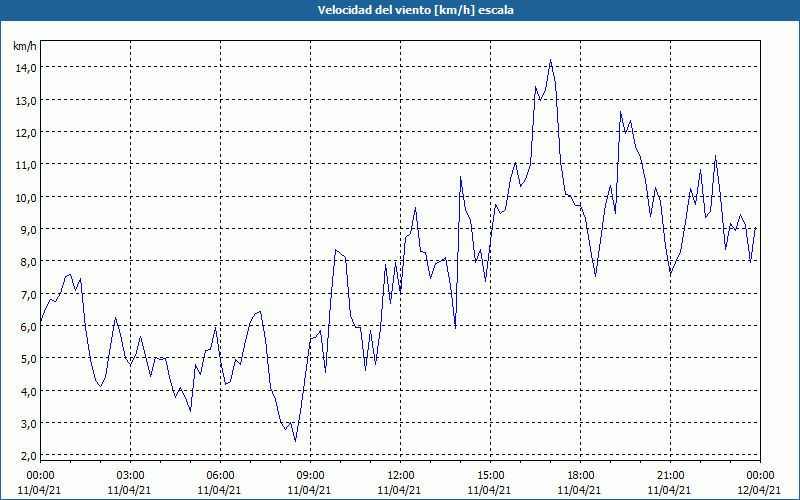The height and width of the screenshot is (500, 800).
Task: Click the 03:00 time axis label
Action: pos(130,476)
